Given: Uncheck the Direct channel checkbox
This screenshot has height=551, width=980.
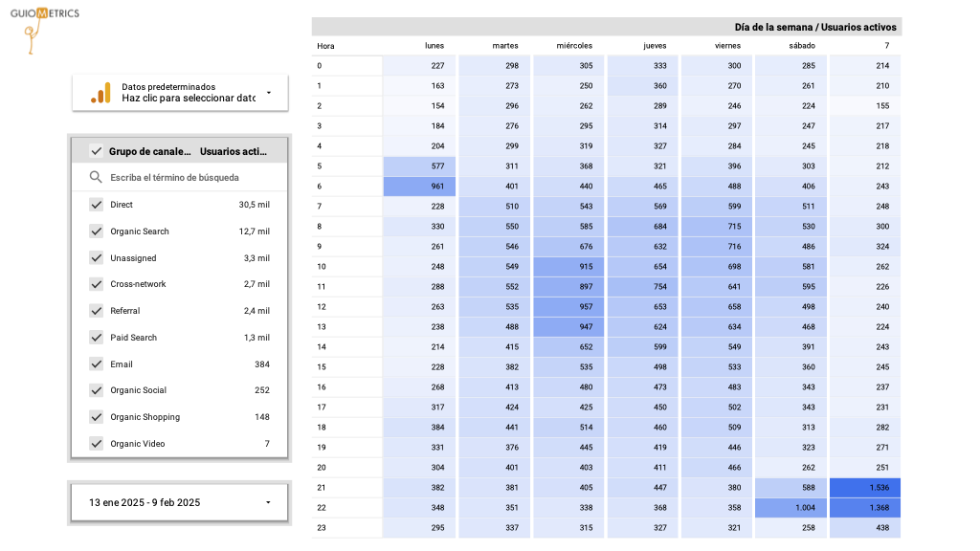Looking at the screenshot, I should pos(96,205).
